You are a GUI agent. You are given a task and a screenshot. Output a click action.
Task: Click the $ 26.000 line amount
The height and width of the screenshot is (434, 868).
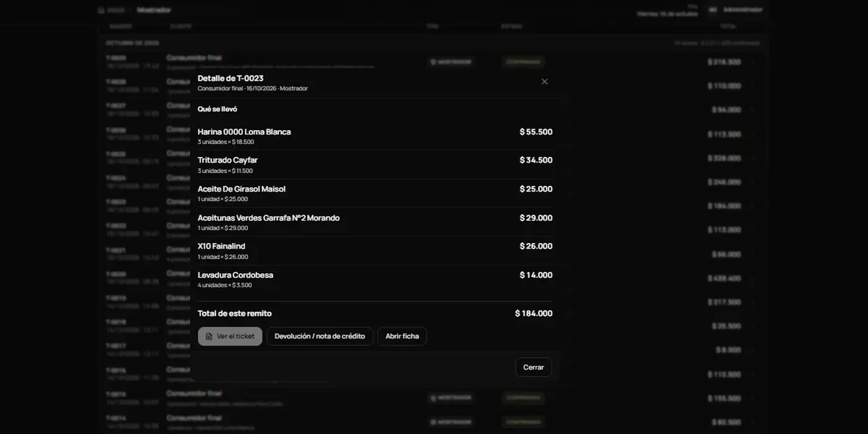coord(536,246)
